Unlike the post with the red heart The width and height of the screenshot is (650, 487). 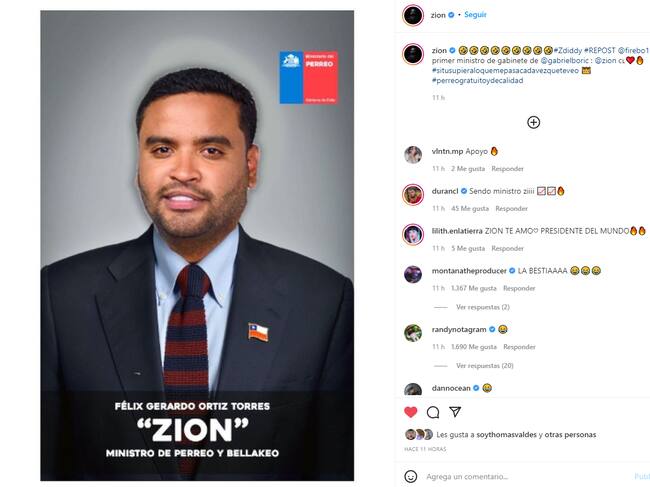(411, 412)
